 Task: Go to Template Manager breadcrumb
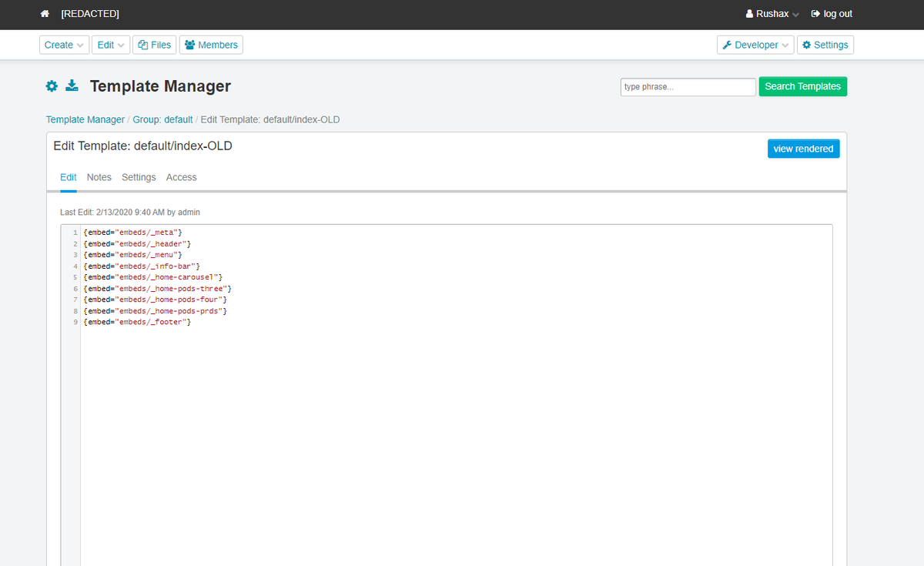pos(85,119)
